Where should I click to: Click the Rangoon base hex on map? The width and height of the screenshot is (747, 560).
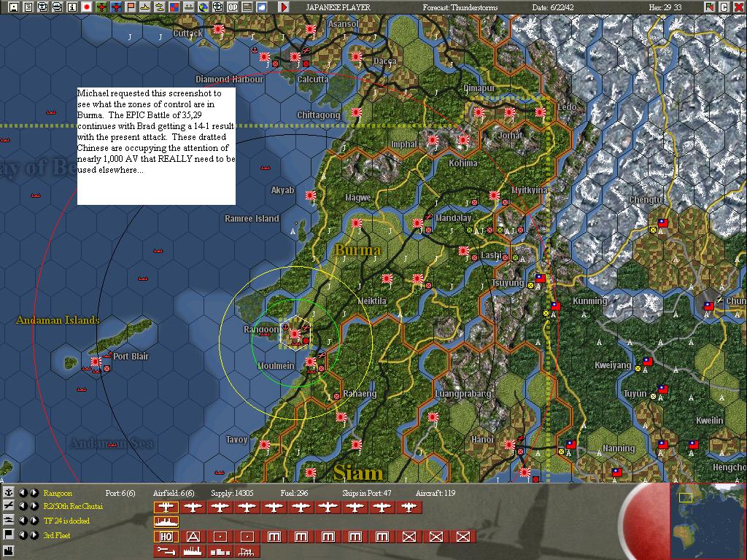pyautogui.click(x=295, y=333)
